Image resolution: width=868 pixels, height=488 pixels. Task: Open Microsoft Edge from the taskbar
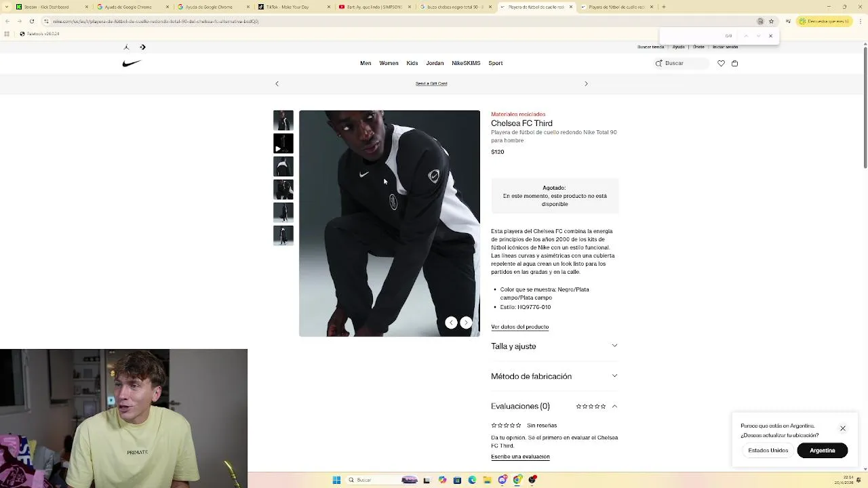pyautogui.click(x=472, y=480)
